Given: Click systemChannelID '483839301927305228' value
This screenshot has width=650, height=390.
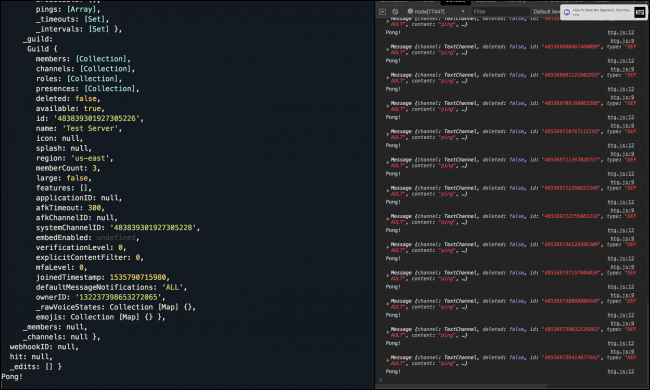Looking at the screenshot, I should pos(153,228).
